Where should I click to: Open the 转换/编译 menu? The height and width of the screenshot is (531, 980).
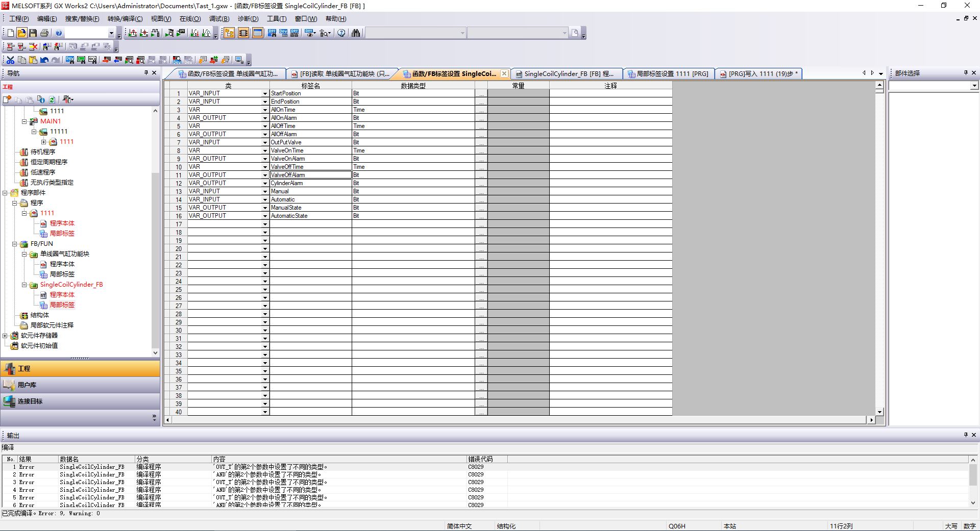[x=125, y=19]
